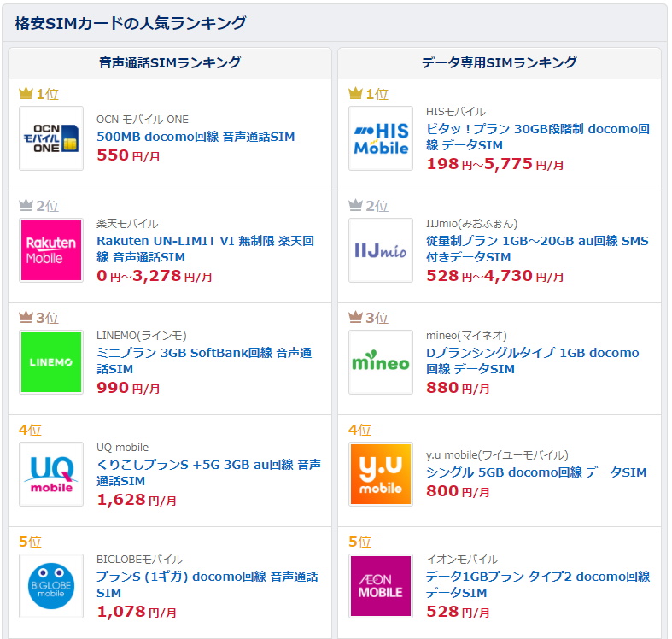
Task: Click the orange y.u mobile logo
Action: [x=381, y=474]
